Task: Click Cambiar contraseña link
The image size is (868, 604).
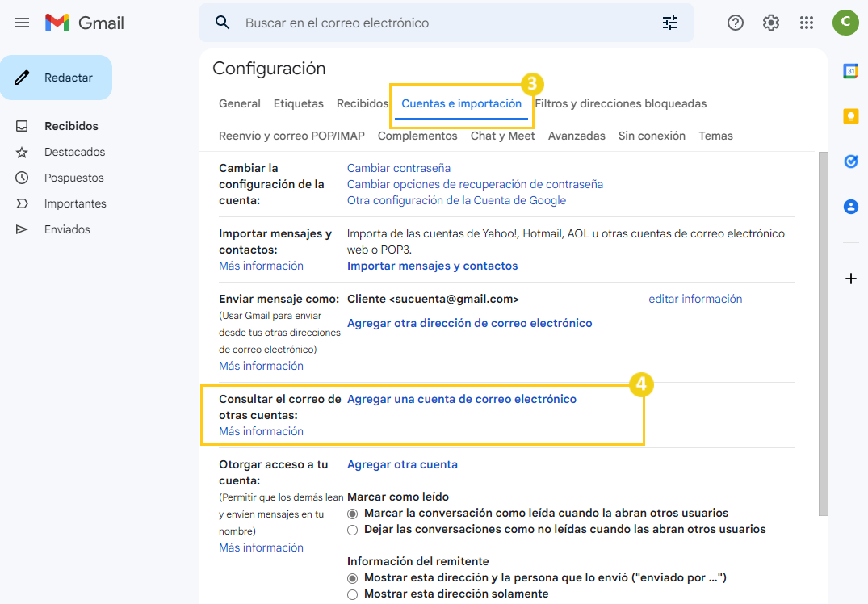Action: tap(399, 168)
